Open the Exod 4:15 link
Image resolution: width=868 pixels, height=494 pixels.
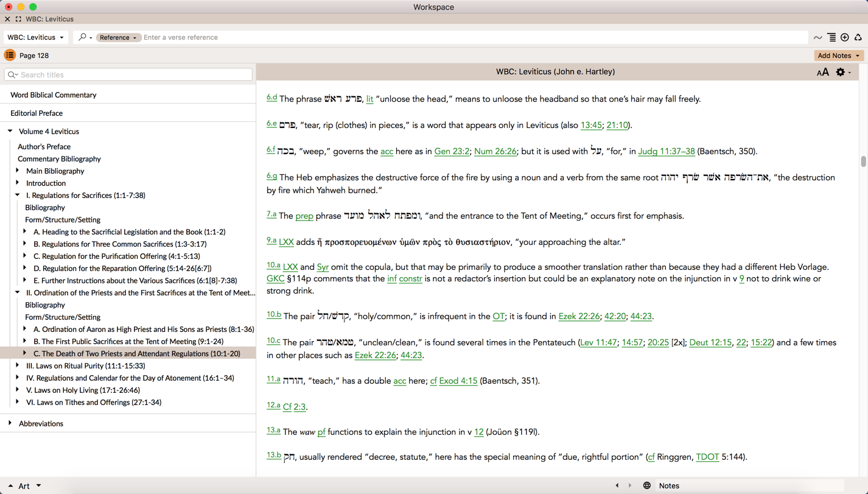coord(458,381)
